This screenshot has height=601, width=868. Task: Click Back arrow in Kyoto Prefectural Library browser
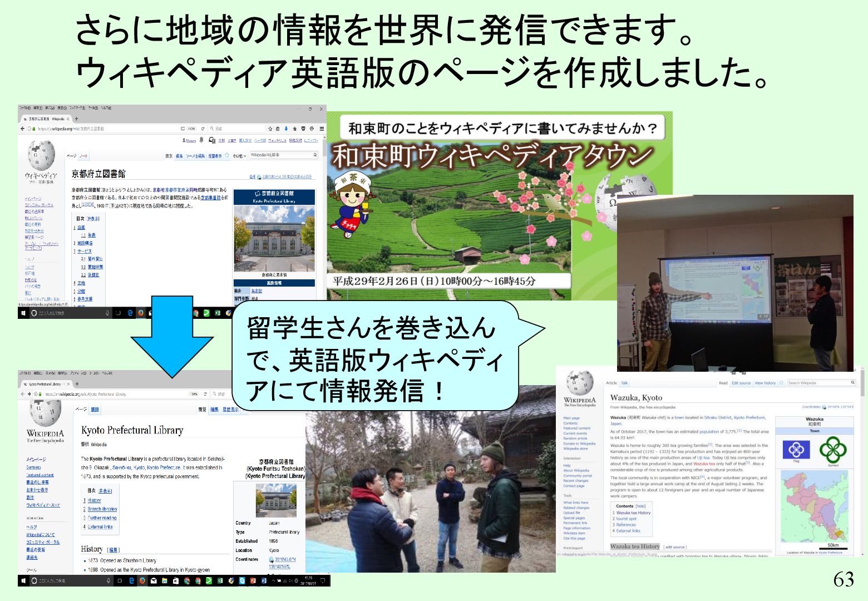[x=22, y=394]
